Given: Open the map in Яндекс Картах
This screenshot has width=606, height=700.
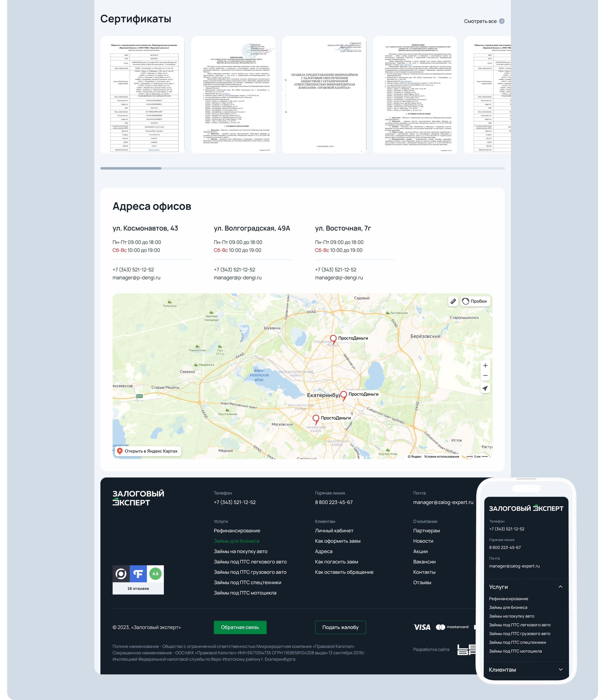Looking at the screenshot, I should pyautogui.click(x=148, y=451).
